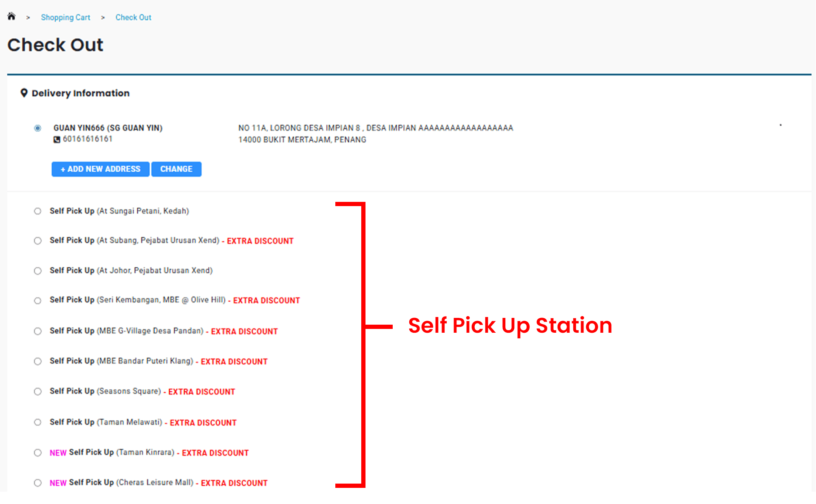Open the Shopping Cart breadcrumb link
Image resolution: width=816 pixels, height=504 pixels.
point(65,17)
